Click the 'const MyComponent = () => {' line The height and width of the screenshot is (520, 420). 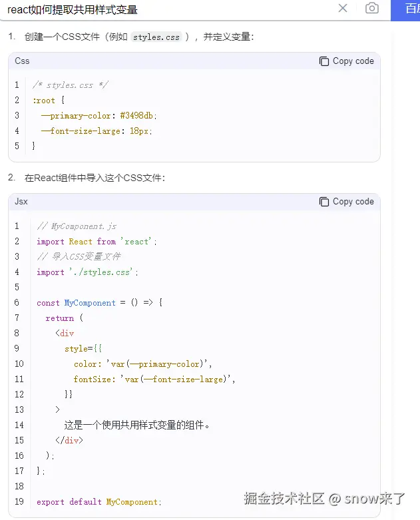point(99,303)
